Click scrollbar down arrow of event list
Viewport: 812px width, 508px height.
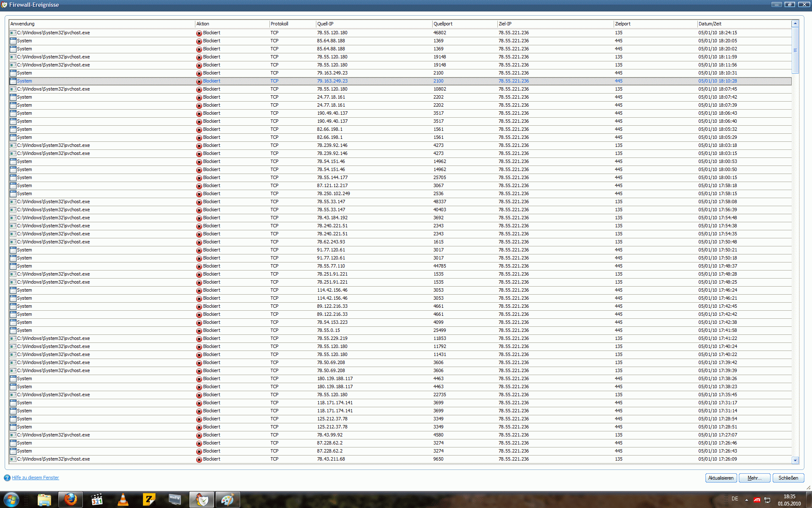click(795, 460)
